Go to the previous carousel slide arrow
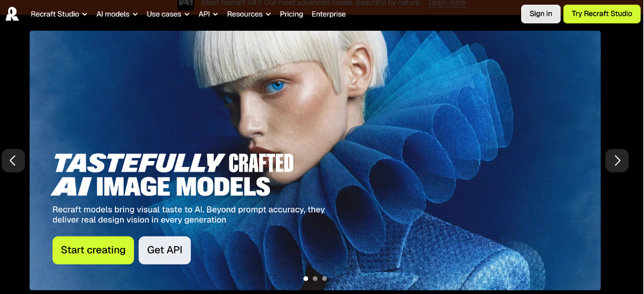Image resolution: width=644 pixels, height=294 pixels. 13,160
